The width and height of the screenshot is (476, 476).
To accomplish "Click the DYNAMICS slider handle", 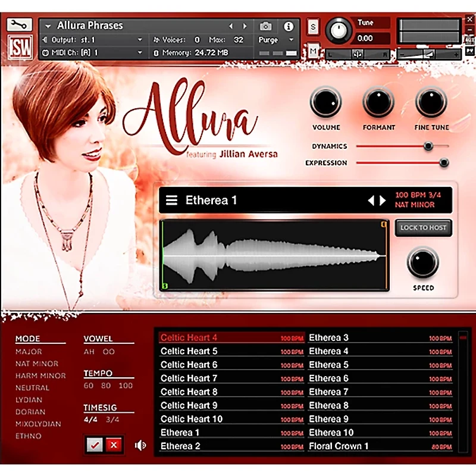I will click(x=428, y=146).
